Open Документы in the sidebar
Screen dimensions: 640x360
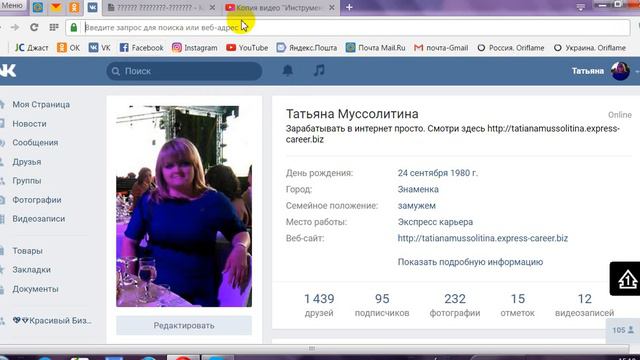click(35, 289)
